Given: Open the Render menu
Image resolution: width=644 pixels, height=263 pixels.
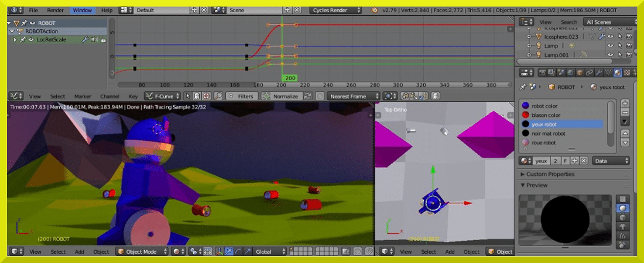Looking at the screenshot, I should click(x=55, y=10).
